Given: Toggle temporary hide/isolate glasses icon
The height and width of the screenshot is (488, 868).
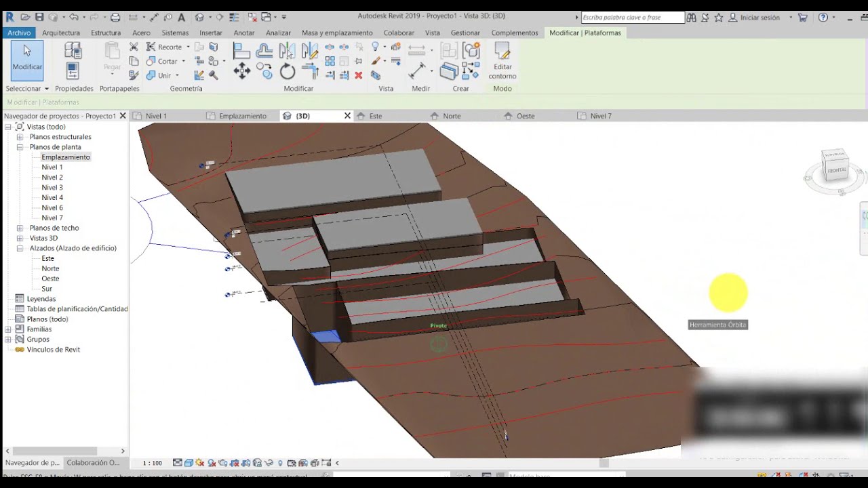Looking at the screenshot, I should (x=269, y=463).
